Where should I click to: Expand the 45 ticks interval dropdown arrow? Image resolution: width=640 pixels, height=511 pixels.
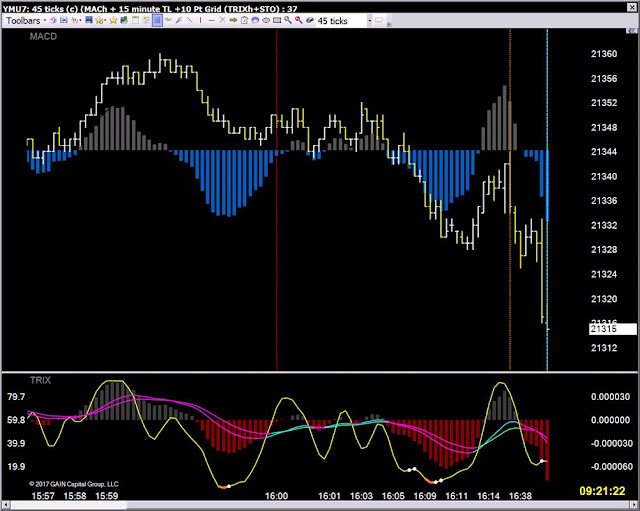(369, 21)
